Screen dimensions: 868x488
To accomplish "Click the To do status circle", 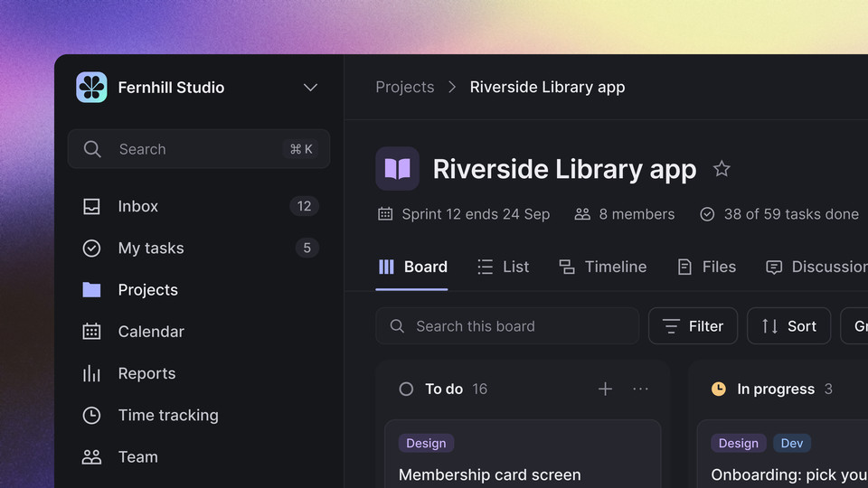I will pyautogui.click(x=406, y=389).
